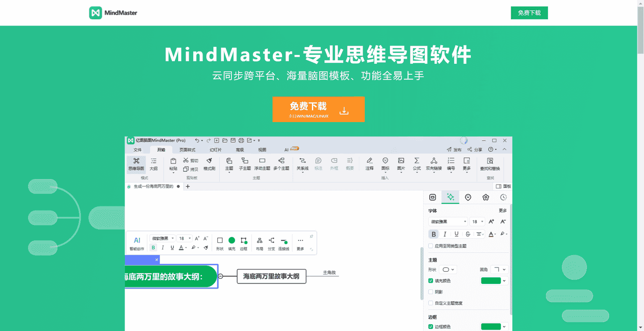Toggle bold B in the side panel
644x331 pixels.
click(x=434, y=234)
